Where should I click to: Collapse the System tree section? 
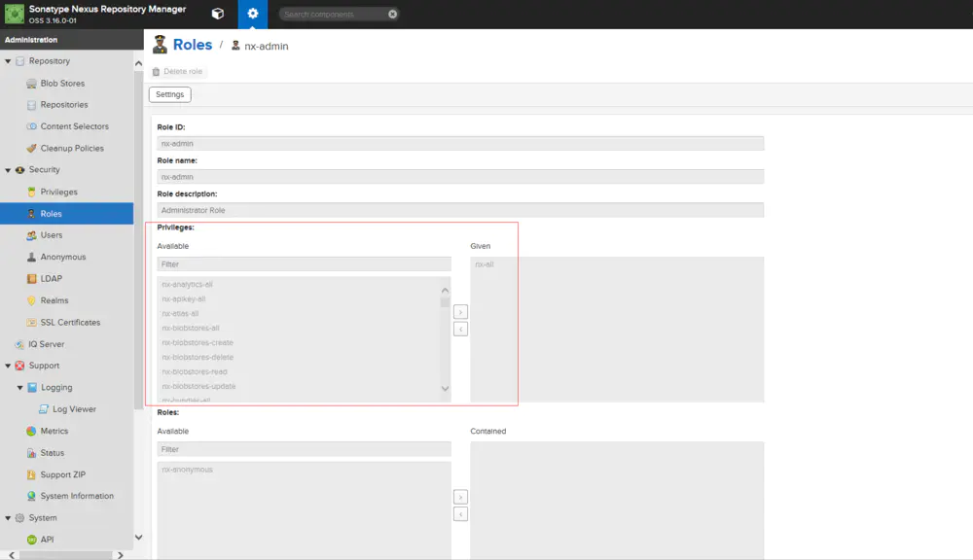[x=8, y=518]
